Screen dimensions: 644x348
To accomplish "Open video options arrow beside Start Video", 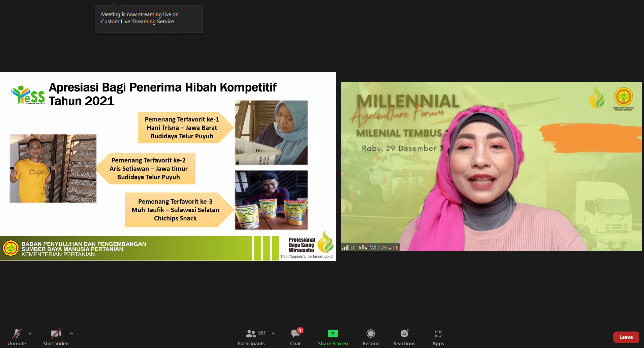I will pyautogui.click(x=71, y=334).
